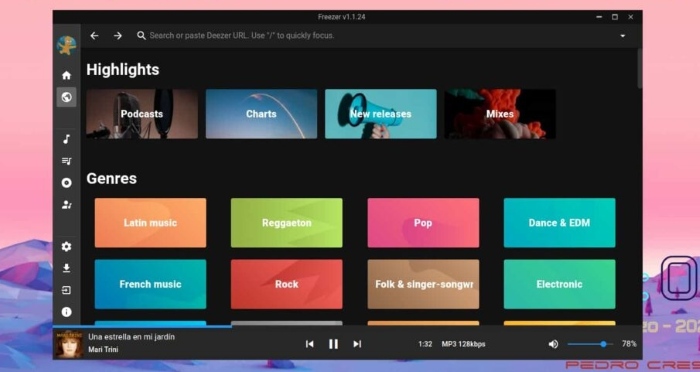Pause the current song
700x372 pixels.
pos(333,344)
